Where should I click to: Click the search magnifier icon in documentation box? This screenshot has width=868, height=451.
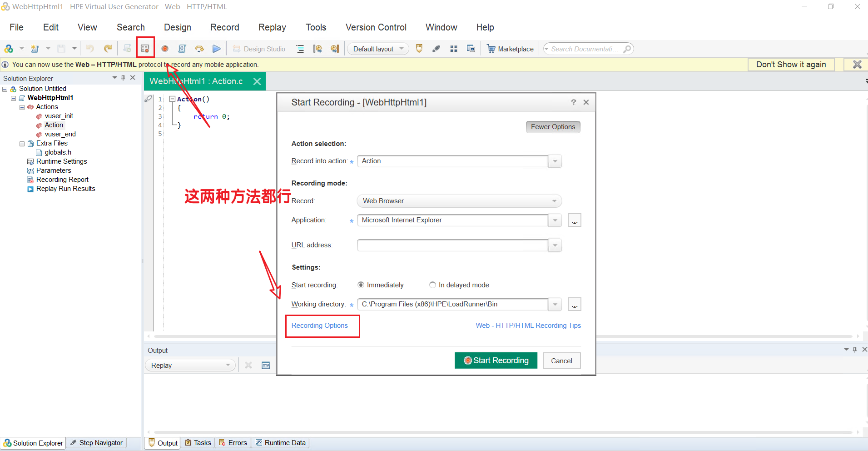click(x=627, y=49)
